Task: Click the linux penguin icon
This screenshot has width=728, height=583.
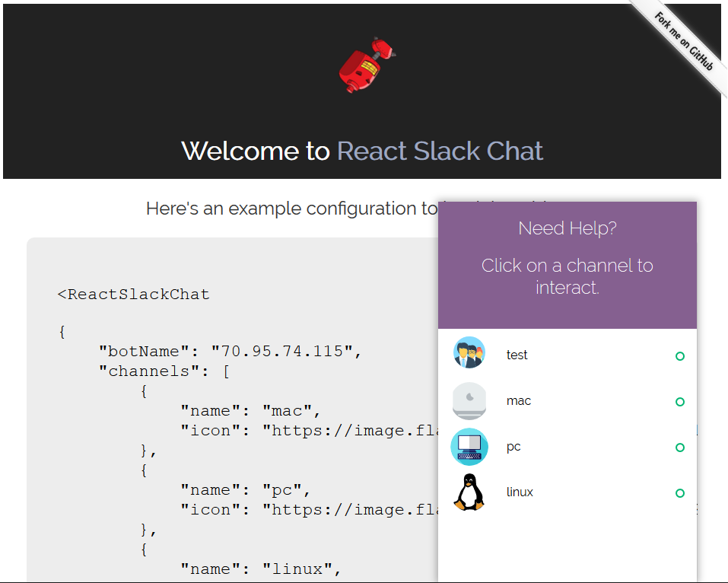Action: coord(469,492)
